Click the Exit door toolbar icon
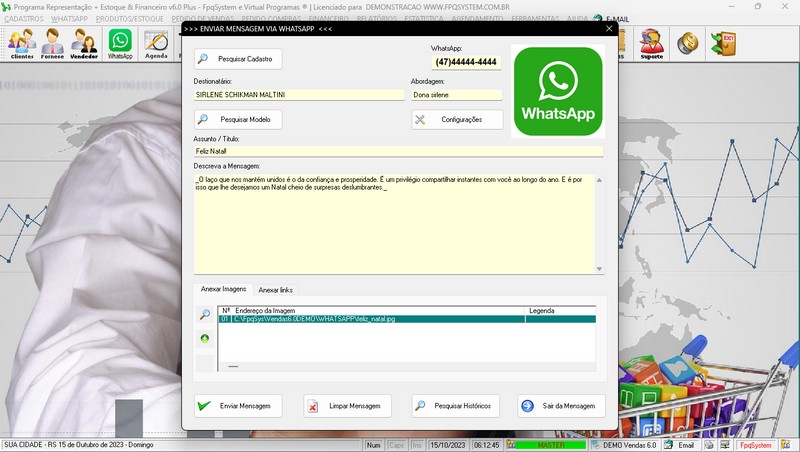Screen dimensions: 800x452 (x=723, y=43)
